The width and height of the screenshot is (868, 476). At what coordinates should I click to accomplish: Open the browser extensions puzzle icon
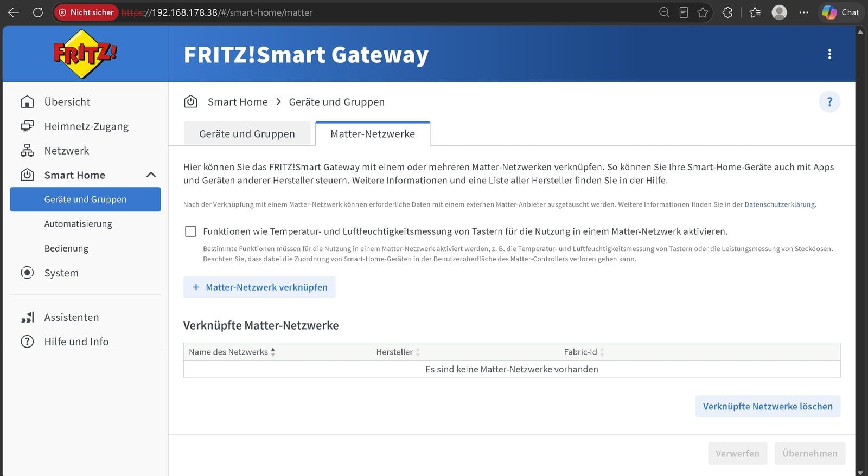(727, 12)
